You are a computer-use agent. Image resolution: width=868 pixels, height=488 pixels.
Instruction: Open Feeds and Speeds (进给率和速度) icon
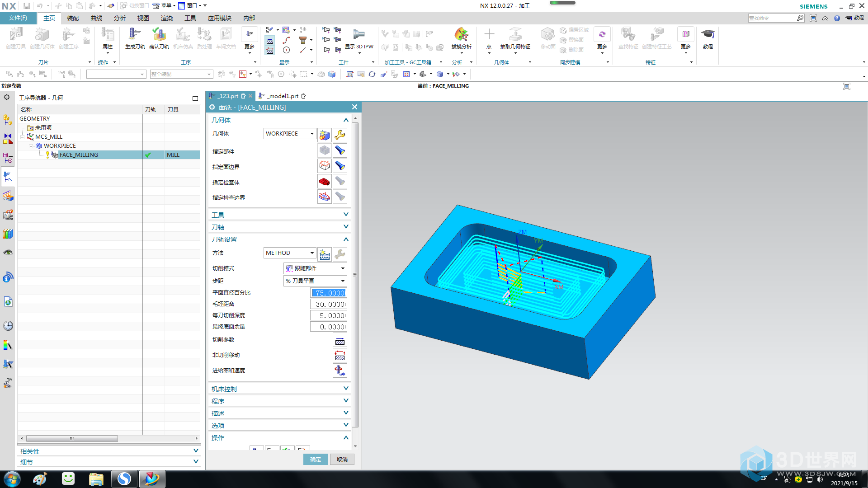pos(340,371)
